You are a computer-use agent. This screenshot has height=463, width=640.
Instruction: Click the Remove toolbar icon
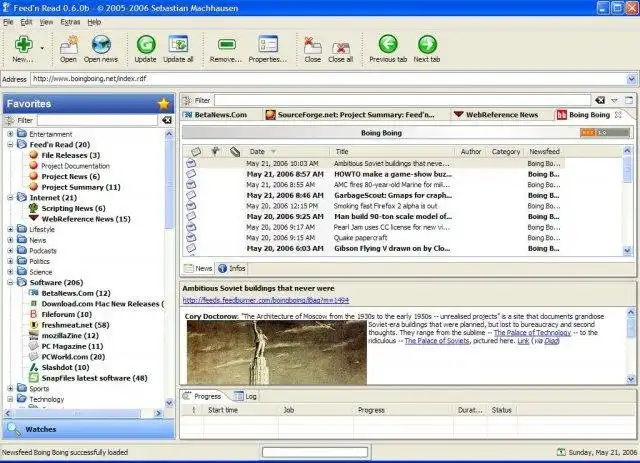[x=227, y=44]
